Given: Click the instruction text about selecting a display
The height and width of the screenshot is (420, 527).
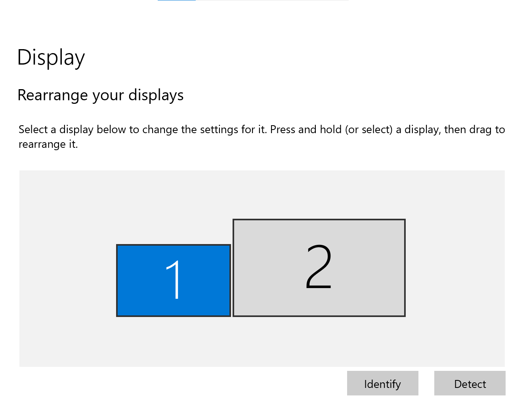Looking at the screenshot, I should 262,130.
